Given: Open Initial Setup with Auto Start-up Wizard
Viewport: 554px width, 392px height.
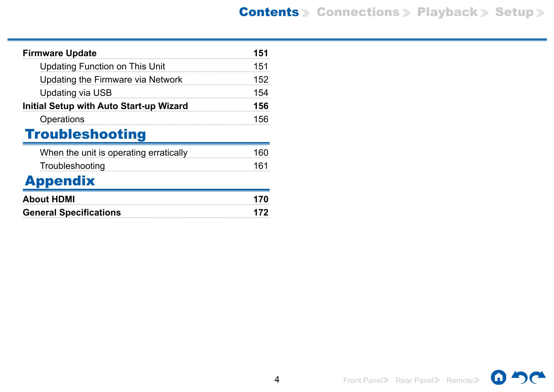Looking at the screenshot, I should (x=105, y=106).
